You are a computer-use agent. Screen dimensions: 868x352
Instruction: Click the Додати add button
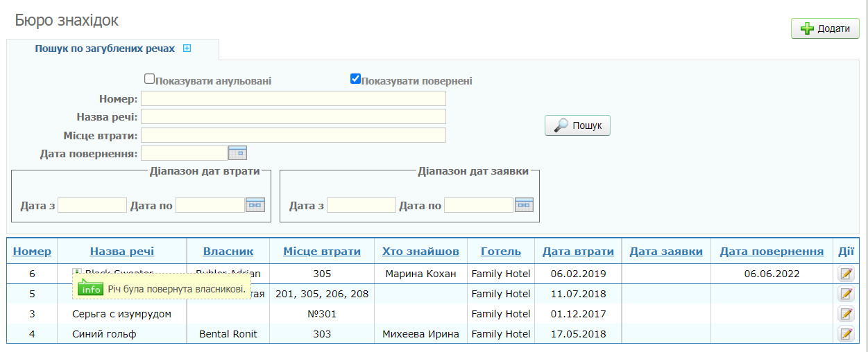[x=825, y=28]
